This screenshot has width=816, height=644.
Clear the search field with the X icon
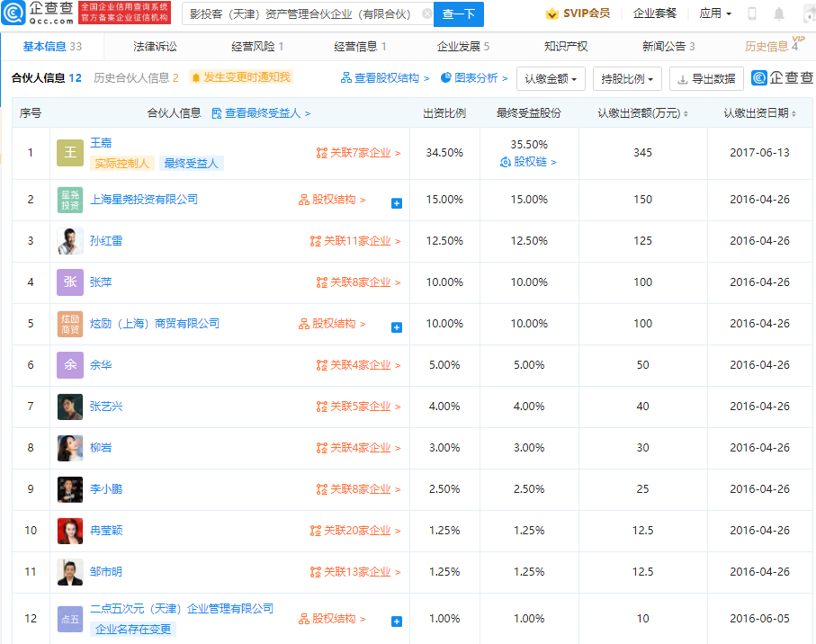pyautogui.click(x=426, y=14)
